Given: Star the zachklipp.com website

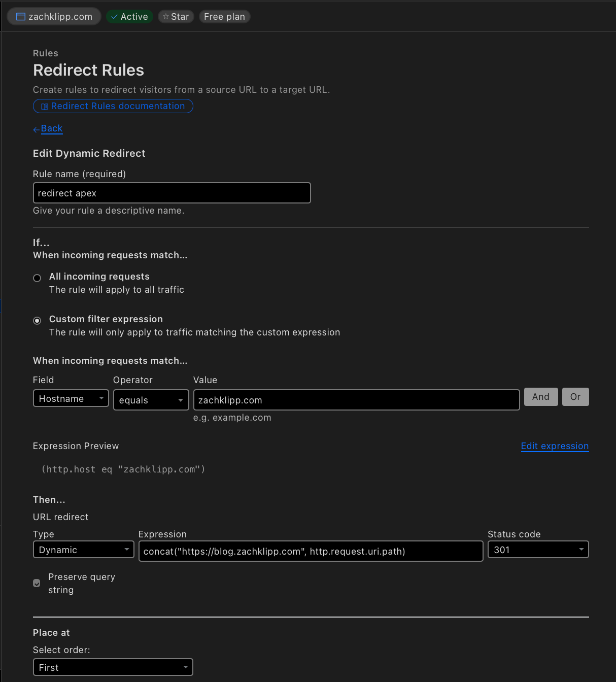Looking at the screenshot, I should (176, 16).
